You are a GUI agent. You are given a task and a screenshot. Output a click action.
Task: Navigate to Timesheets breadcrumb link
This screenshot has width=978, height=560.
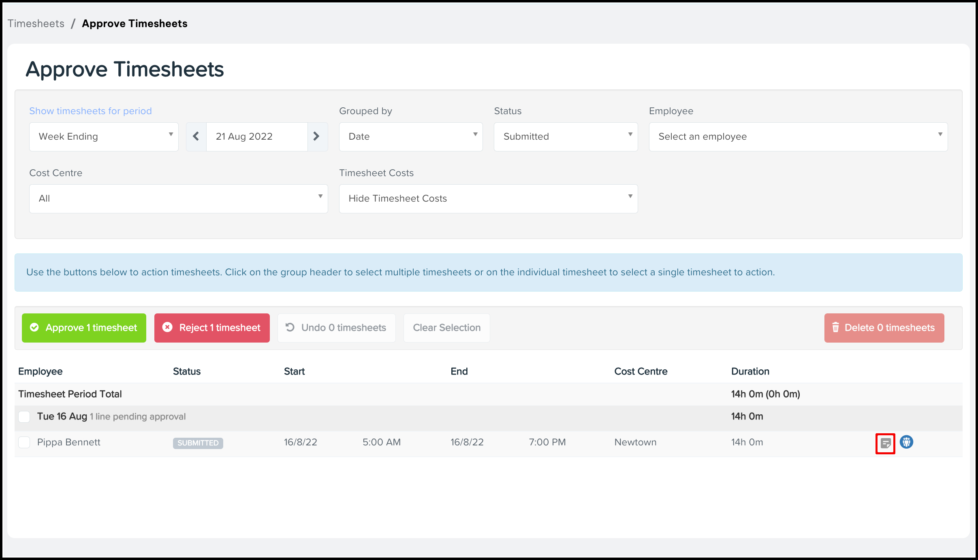point(36,23)
